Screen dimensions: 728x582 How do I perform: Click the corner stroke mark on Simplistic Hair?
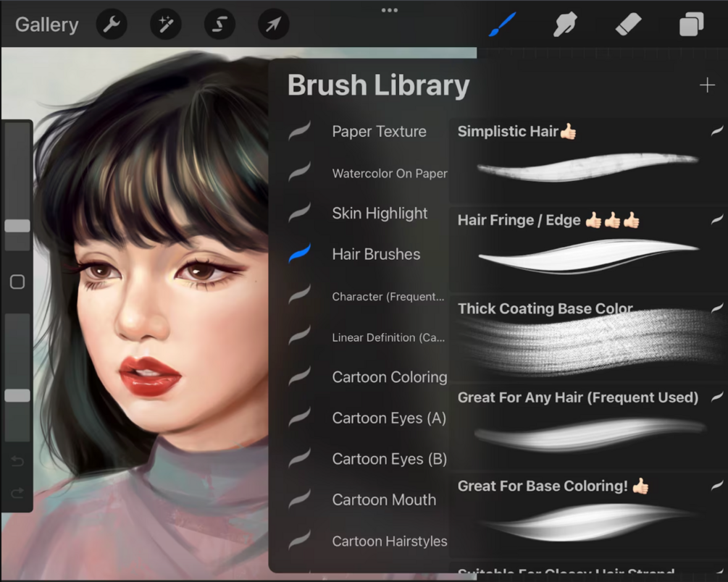point(717,131)
